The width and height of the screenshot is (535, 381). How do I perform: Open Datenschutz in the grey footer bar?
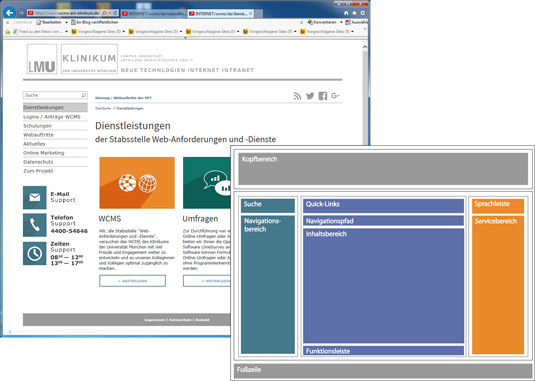(x=180, y=320)
